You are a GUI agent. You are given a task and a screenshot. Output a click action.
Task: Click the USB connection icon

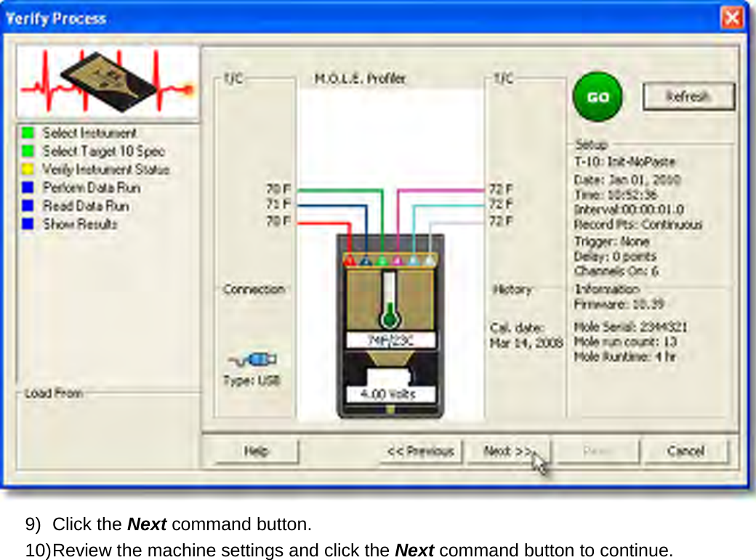pyautogui.click(x=253, y=359)
